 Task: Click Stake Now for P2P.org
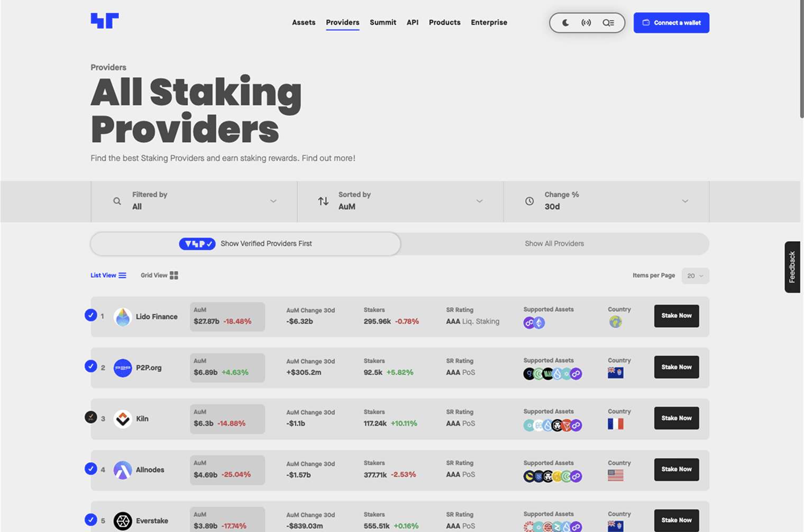coord(677,367)
